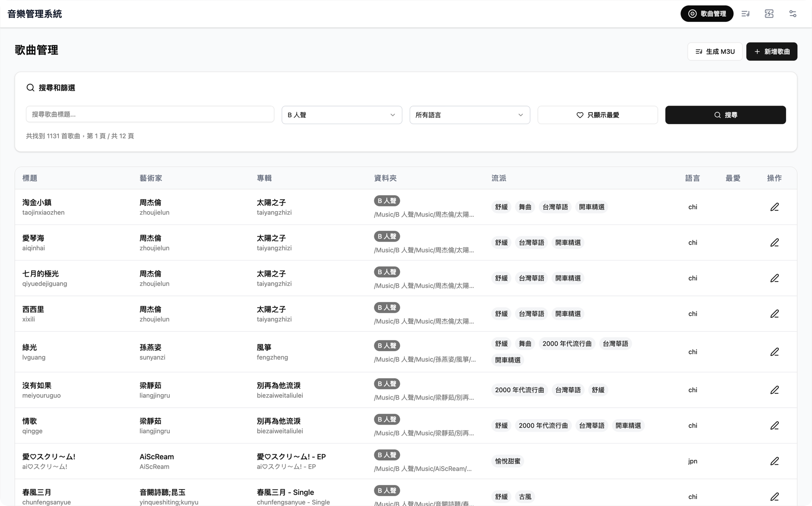Focus the 搜尋歌曲標題 input field
The image size is (812, 506).
pos(150,114)
